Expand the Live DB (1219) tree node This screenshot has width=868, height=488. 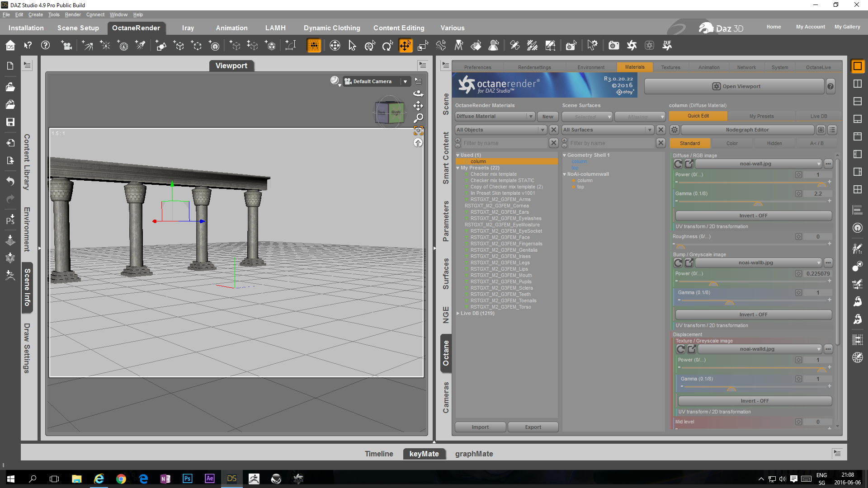tap(458, 313)
